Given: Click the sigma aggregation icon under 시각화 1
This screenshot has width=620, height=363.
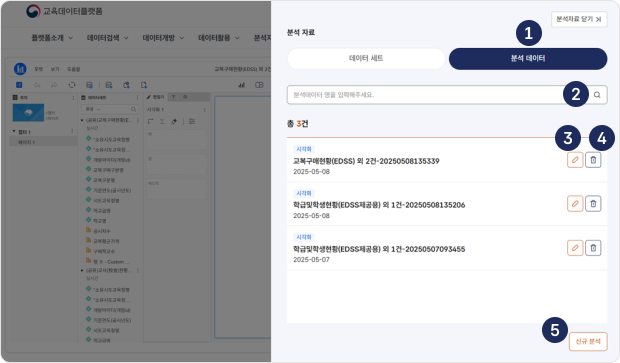Looking at the screenshot, I should 162,121.
